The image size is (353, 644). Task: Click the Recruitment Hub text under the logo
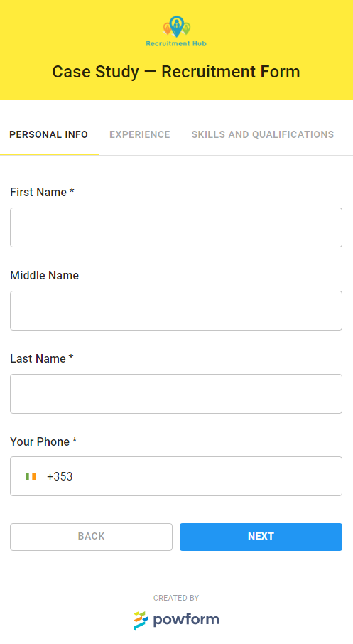point(176,43)
